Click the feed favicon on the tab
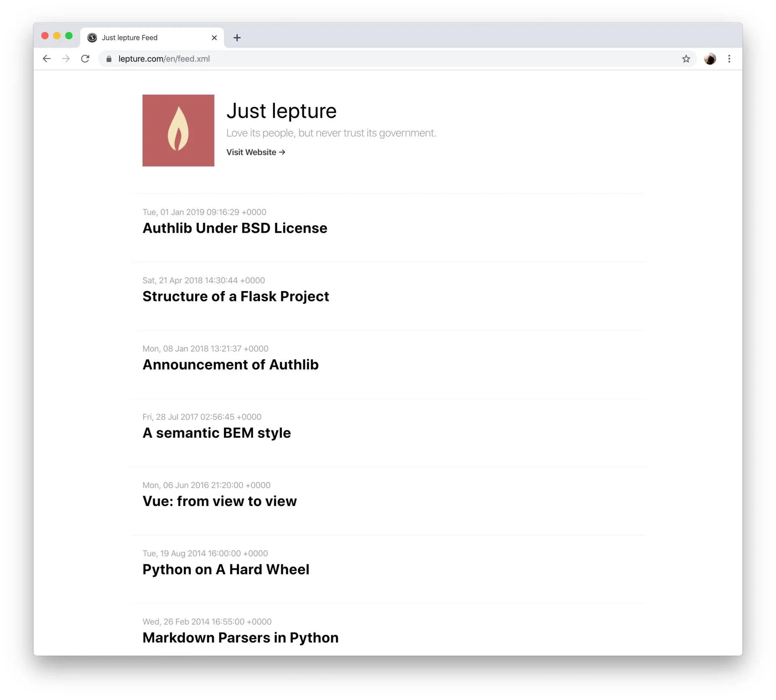This screenshot has width=776, height=700. point(93,38)
